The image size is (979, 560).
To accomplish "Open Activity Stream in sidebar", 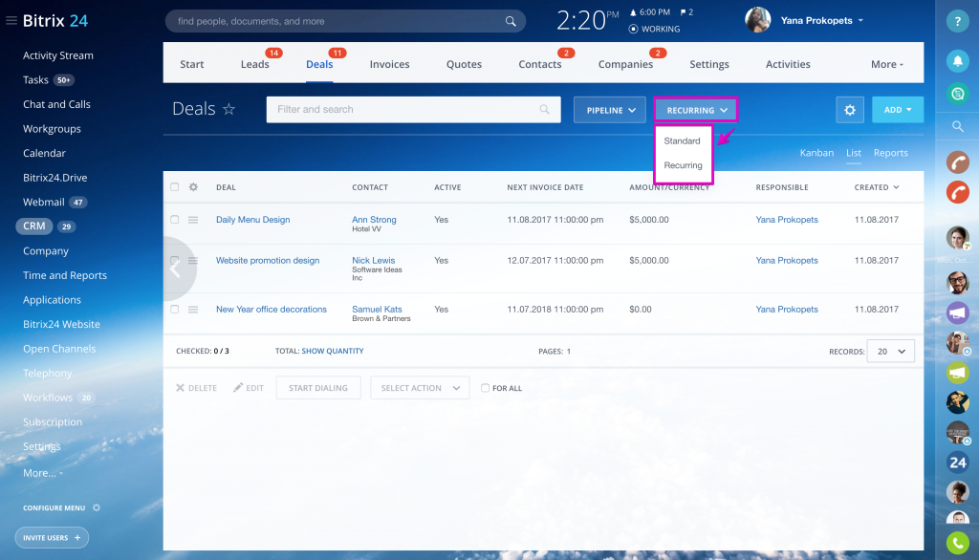I will pyautogui.click(x=58, y=55).
